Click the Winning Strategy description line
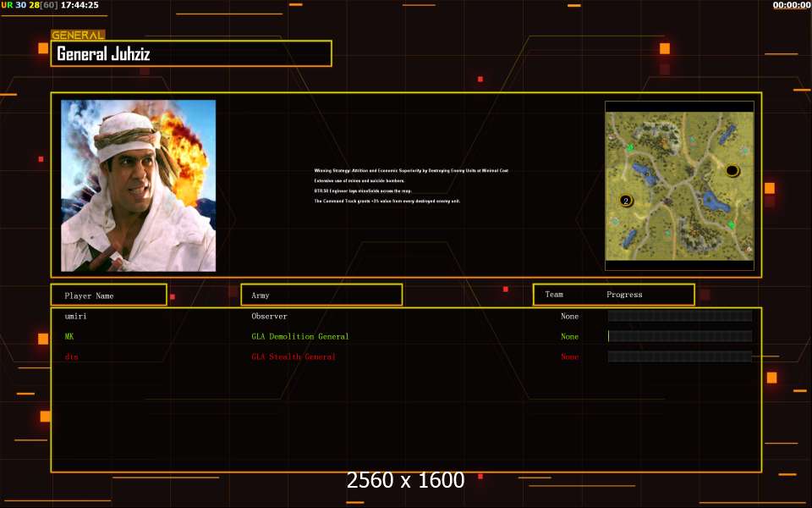The width and height of the screenshot is (812, 508). pos(411,170)
